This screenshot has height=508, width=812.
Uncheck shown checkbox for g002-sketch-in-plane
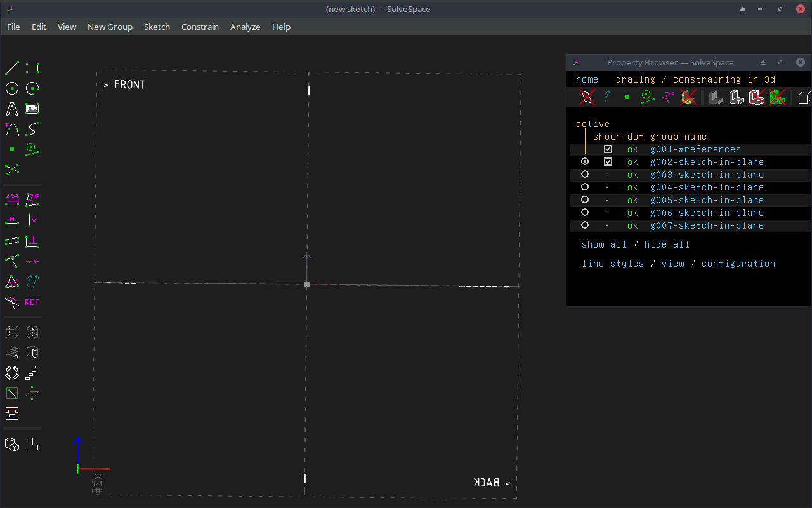[x=608, y=162]
